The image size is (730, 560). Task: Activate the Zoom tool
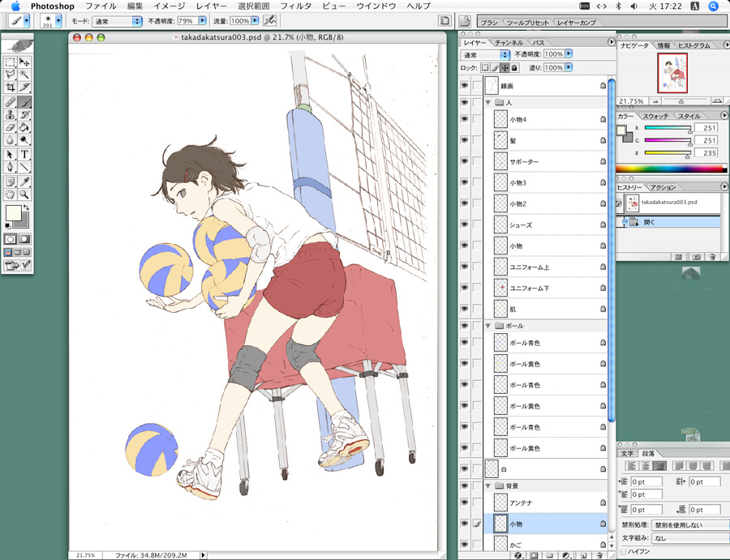(x=24, y=195)
